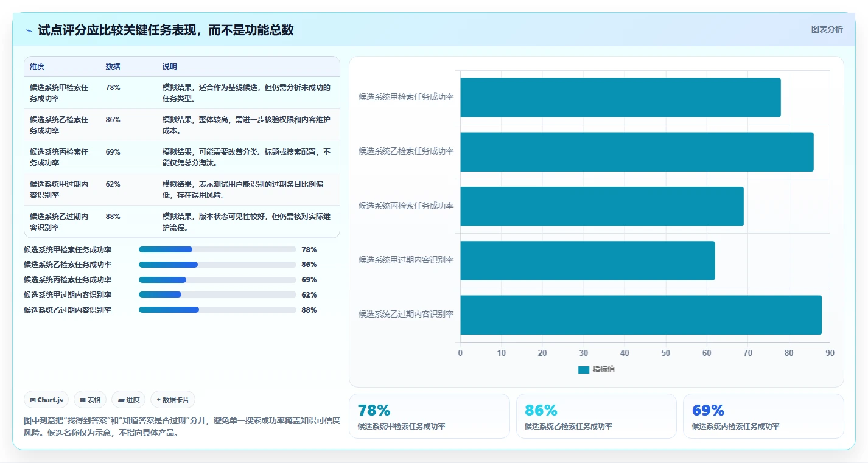This screenshot has width=868, height=463.
Task: Click the description starting 模拟结果，可能需要改善分类
Action: [x=247, y=157]
